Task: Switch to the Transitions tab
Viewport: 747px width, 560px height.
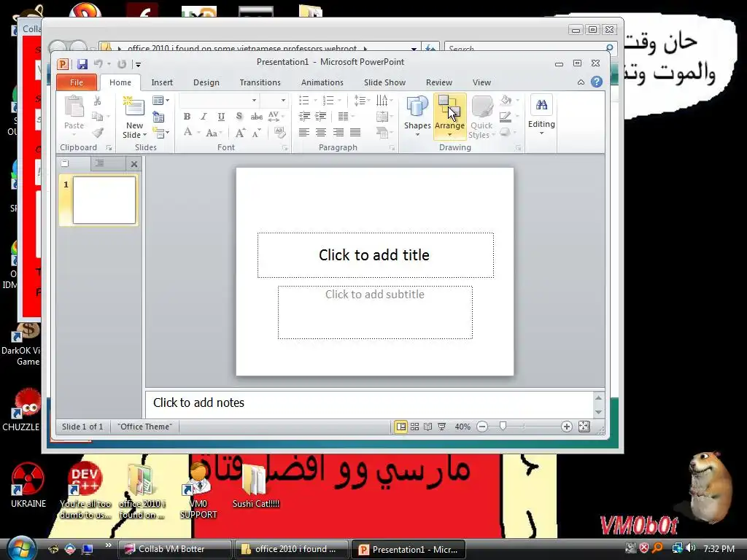Action: click(260, 82)
